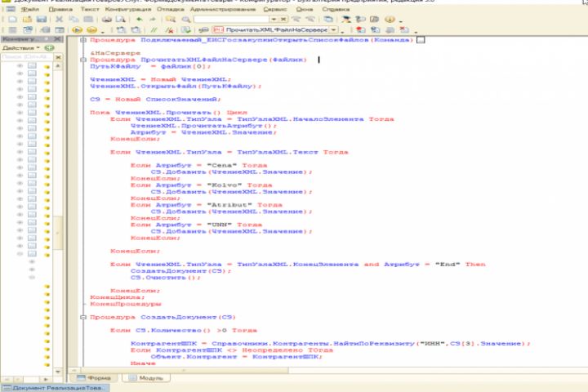
Task: Open the Файл menu
Action: [x=30, y=9]
